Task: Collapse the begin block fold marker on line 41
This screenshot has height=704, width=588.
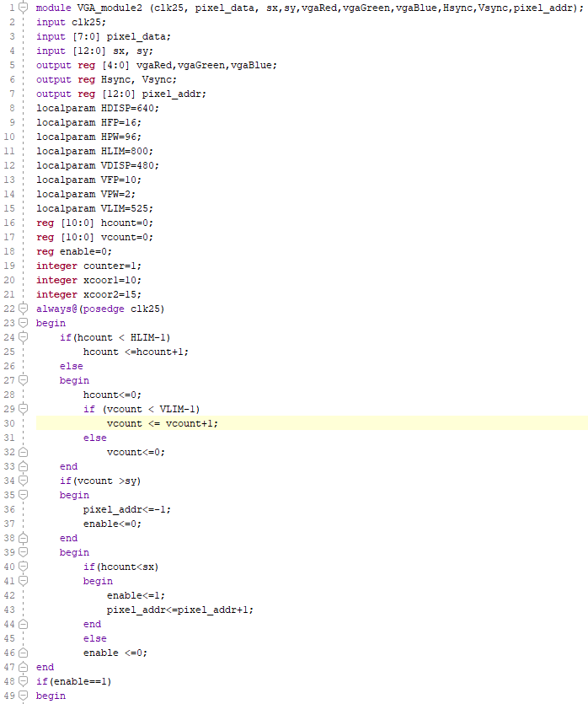Action: (24, 581)
